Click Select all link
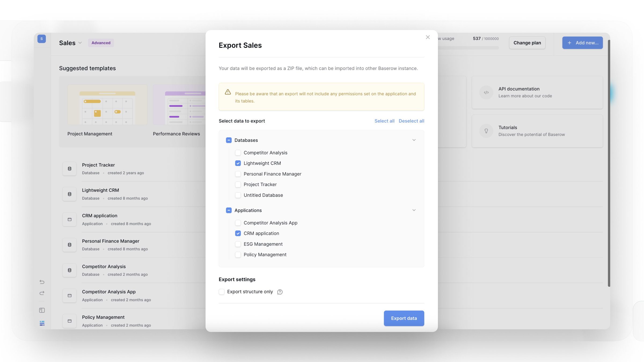Image resolution: width=644 pixels, height=362 pixels. (384, 121)
